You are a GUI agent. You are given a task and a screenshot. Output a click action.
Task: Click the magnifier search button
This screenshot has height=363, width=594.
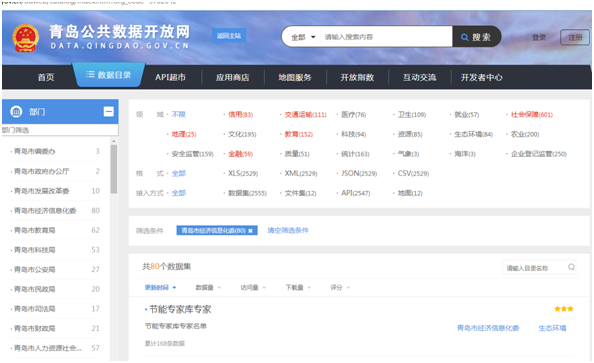click(476, 37)
